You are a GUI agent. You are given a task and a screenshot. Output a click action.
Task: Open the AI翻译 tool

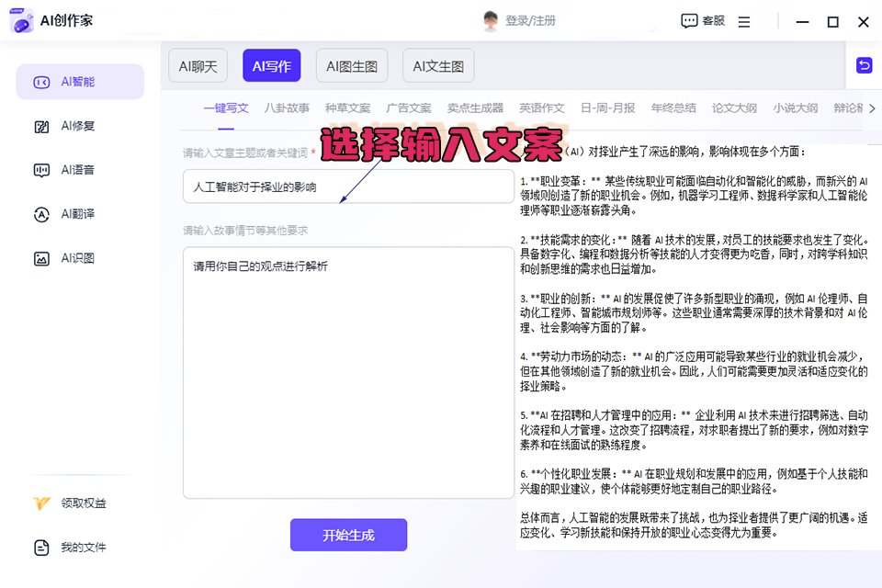click(41, 214)
